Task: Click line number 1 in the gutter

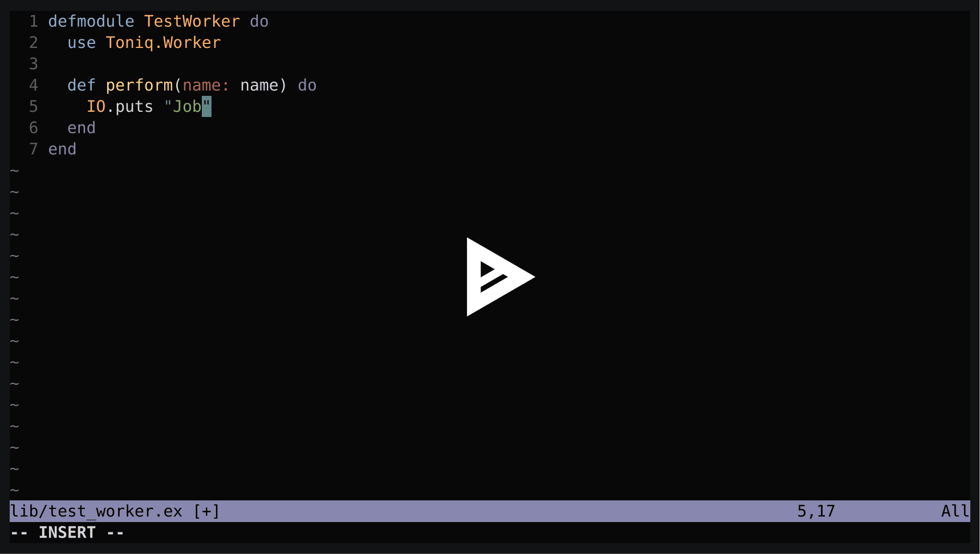Action: [x=33, y=21]
